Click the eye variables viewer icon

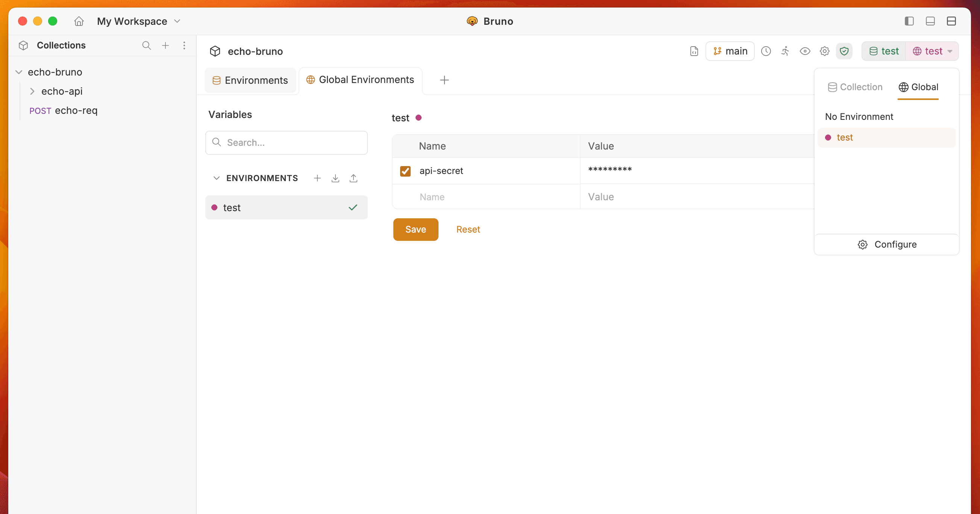805,51
